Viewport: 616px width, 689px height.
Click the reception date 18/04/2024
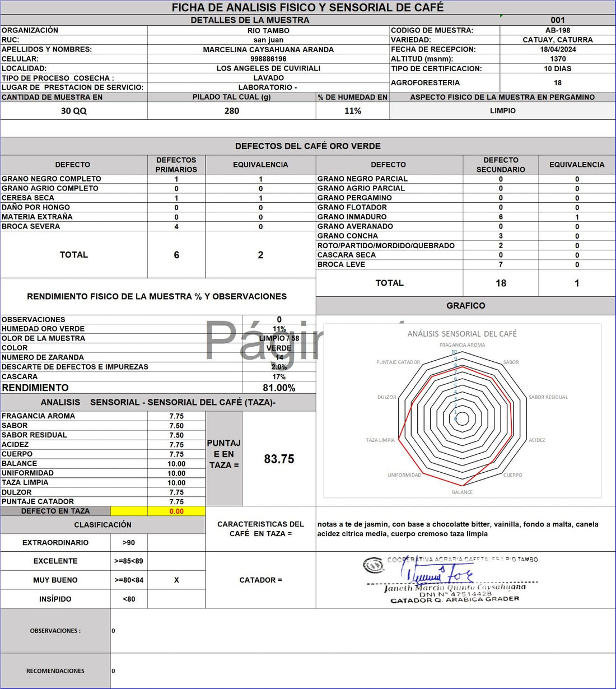(x=557, y=49)
